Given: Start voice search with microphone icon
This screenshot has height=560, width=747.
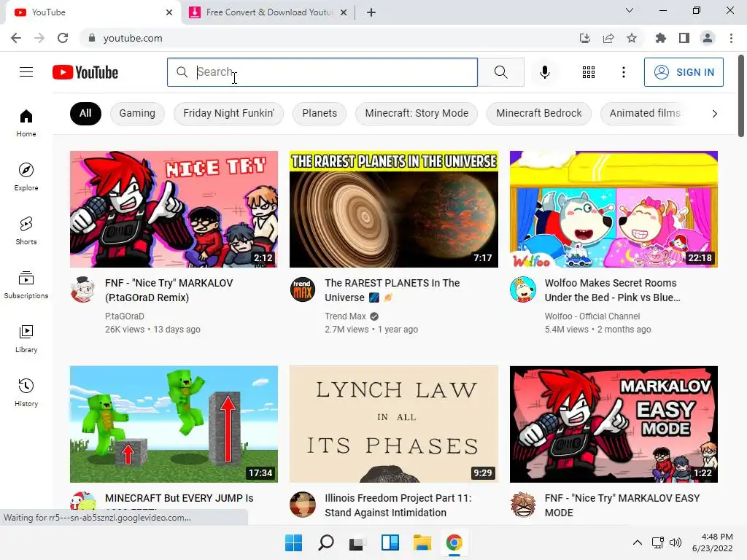Looking at the screenshot, I should tap(544, 72).
